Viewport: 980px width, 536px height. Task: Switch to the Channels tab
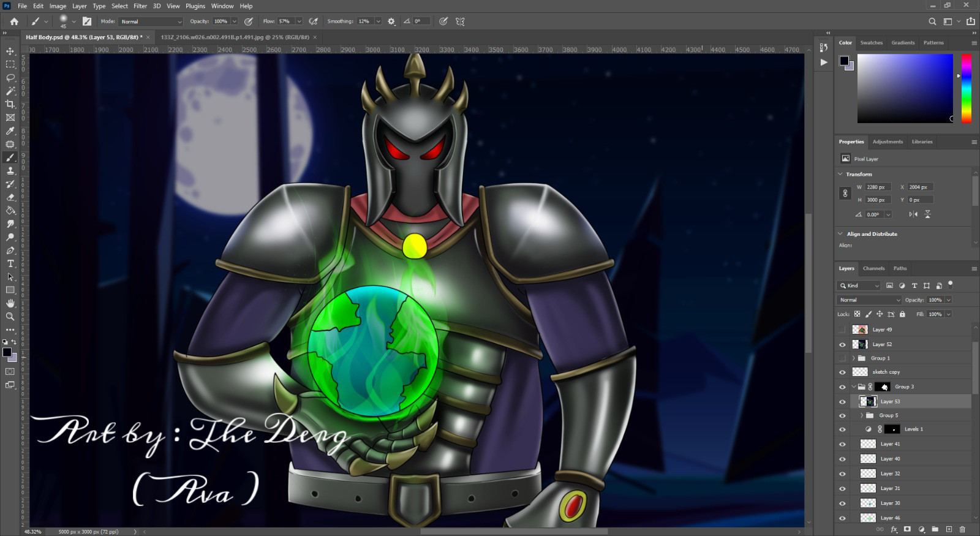pyautogui.click(x=873, y=268)
